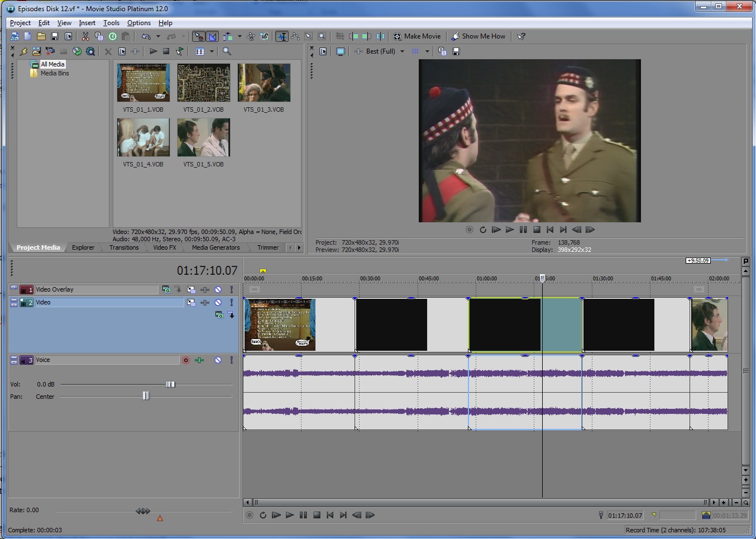The width and height of the screenshot is (756, 539).
Task: Open the preview overlays grid dropdown arrow
Action: click(x=427, y=51)
